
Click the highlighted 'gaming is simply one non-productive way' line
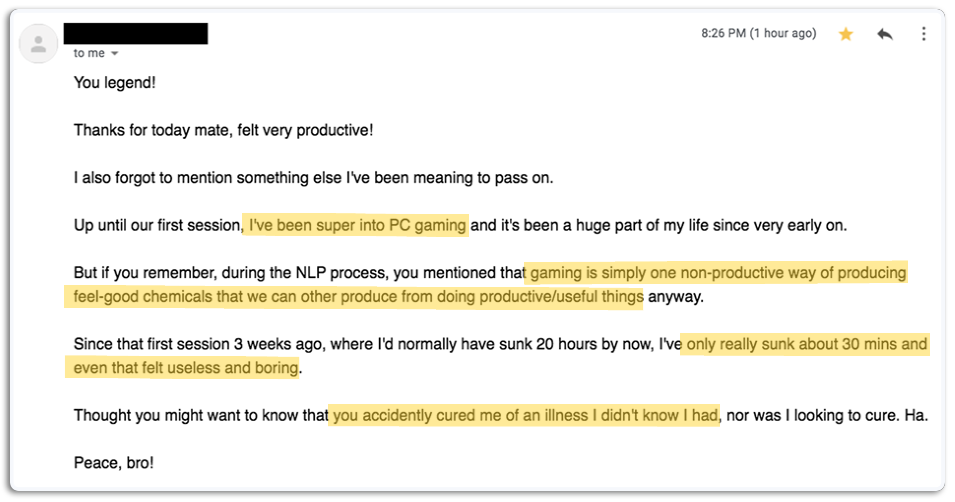coord(716,272)
